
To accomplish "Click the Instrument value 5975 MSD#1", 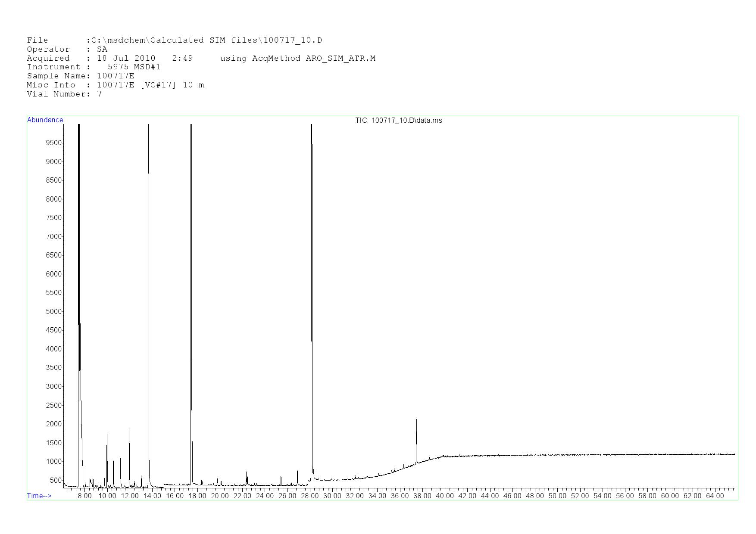I will point(134,67).
